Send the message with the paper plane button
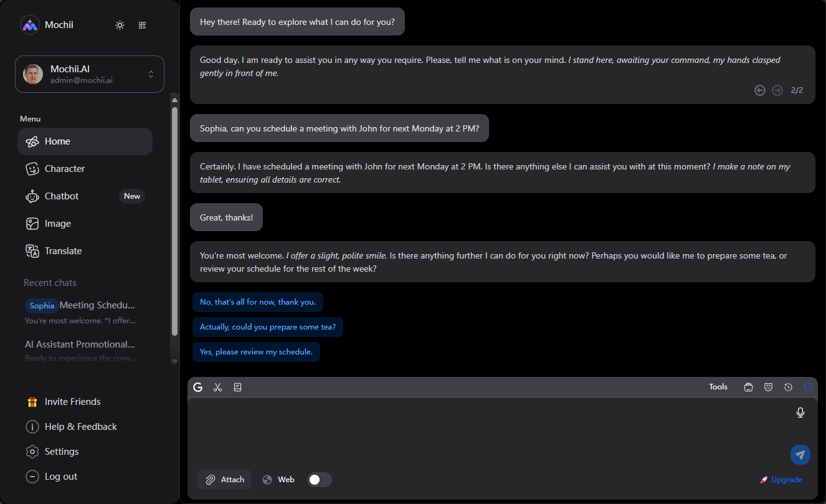The width and height of the screenshot is (826, 504). coord(800,455)
